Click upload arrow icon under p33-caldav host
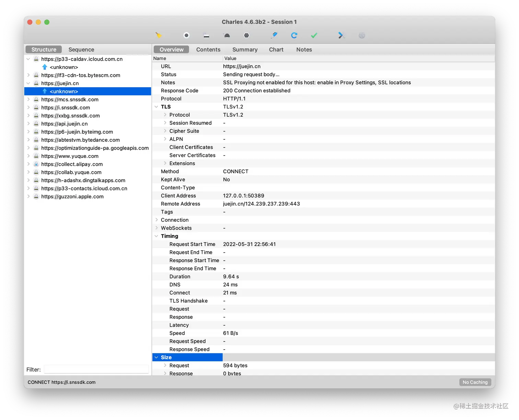The height and width of the screenshot is (420, 519). (x=45, y=67)
